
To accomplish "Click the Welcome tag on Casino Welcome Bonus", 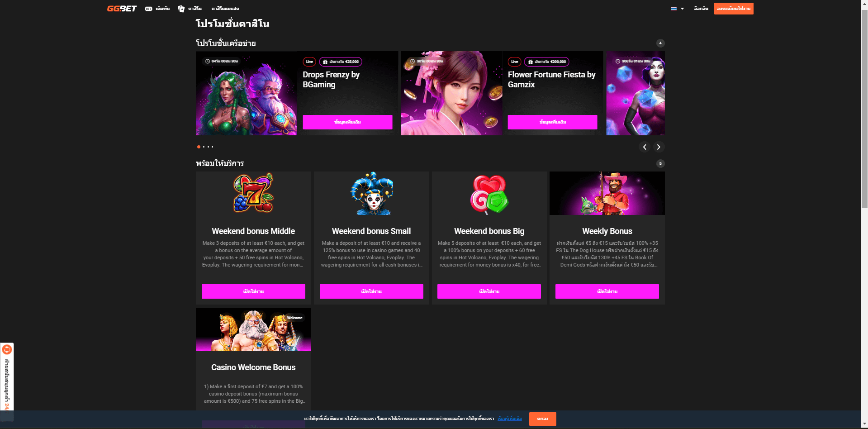I will [294, 318].
